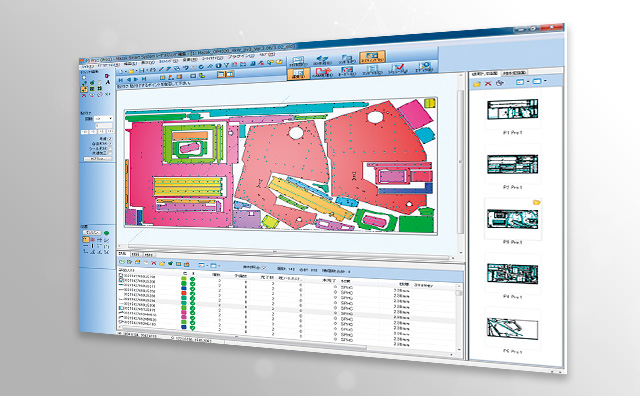
Task: Toggle first checkbox in left placement options
Action: tap(110, 139)
